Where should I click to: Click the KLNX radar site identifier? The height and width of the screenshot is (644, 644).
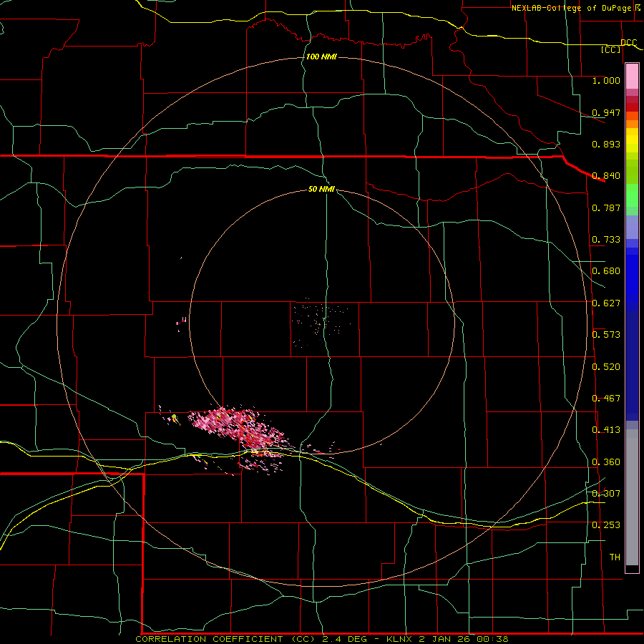point(399,639)
